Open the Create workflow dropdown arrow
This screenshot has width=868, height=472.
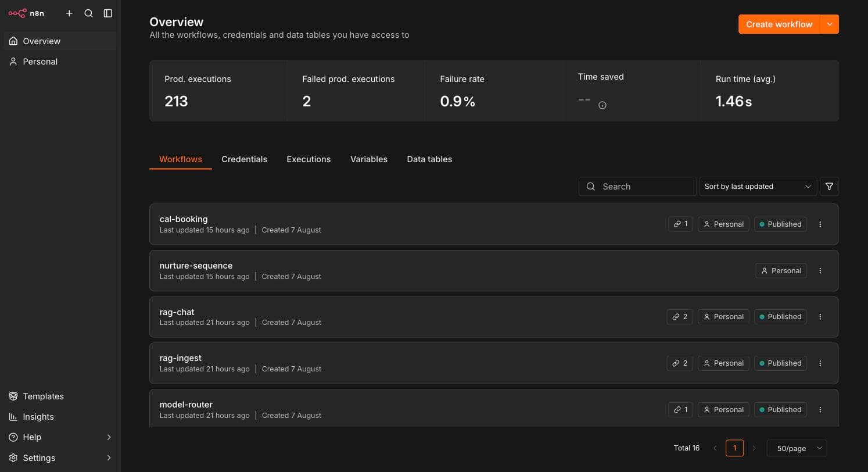coord(830,24)
